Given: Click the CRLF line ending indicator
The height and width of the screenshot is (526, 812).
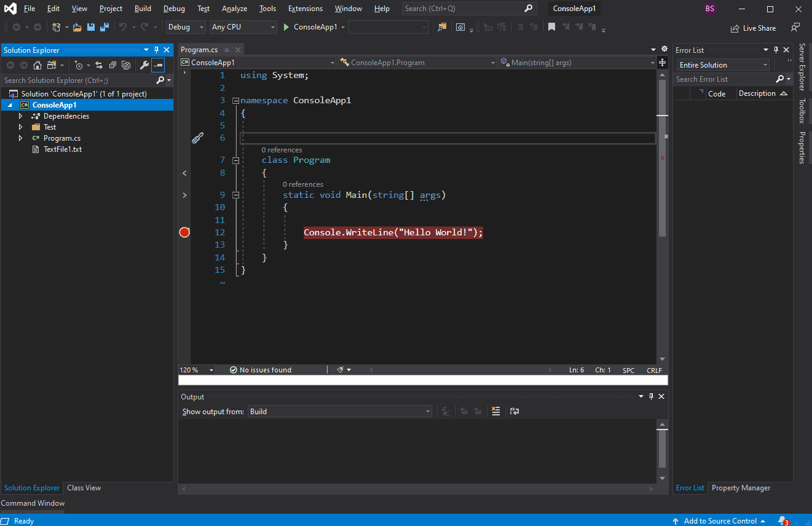Looking at the screenshot, I should 654,370.
